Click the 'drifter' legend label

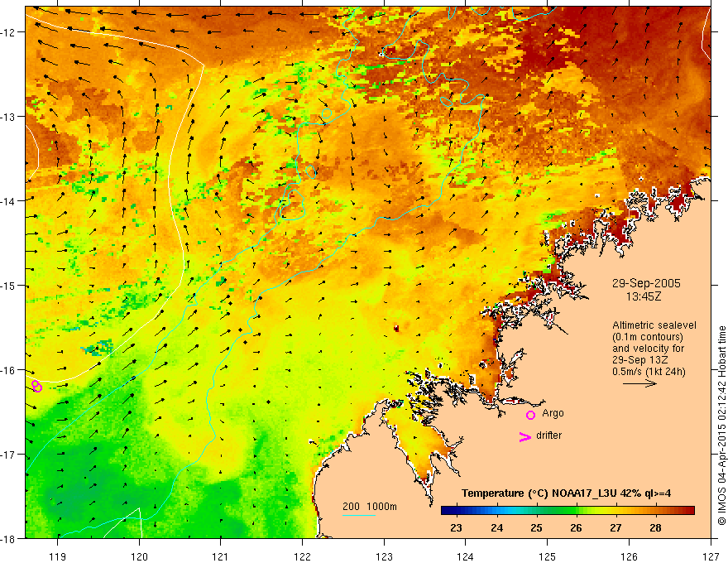tap(548, 435)
